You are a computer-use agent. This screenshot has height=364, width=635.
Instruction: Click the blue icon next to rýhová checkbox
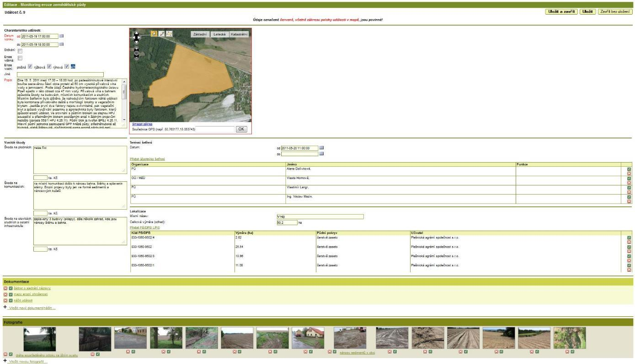coord(73,66)
